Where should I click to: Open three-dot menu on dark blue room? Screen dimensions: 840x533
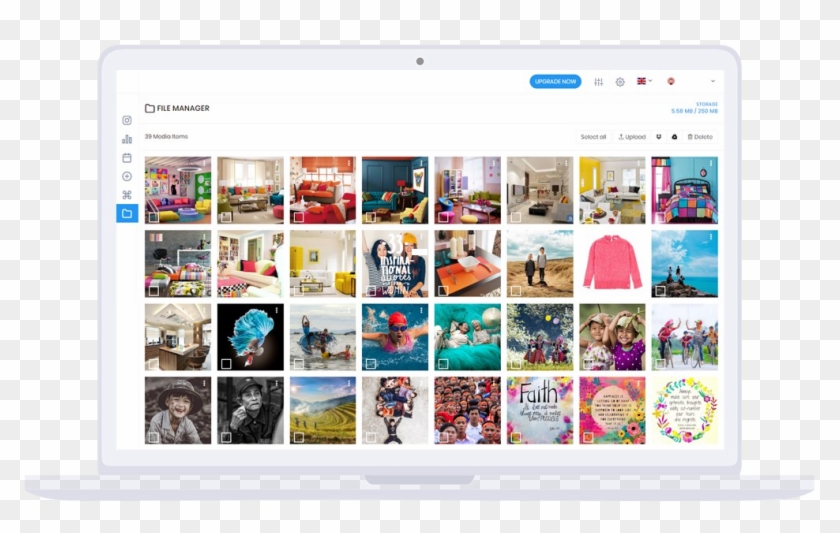coord(421,163)
